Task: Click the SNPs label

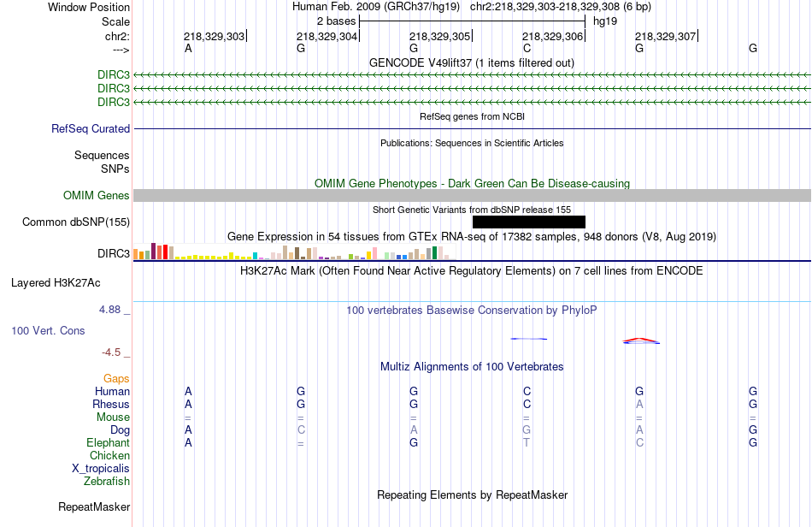Action: [115, 169]
